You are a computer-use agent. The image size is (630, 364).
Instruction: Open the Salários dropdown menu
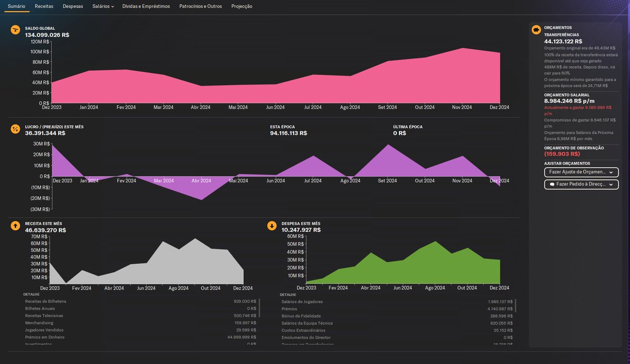coord(103,6)
